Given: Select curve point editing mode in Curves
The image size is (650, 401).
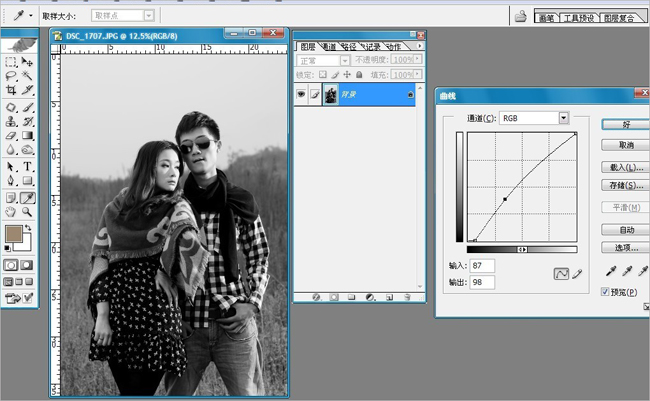Looking at the screenshot, I should (561, 274).
